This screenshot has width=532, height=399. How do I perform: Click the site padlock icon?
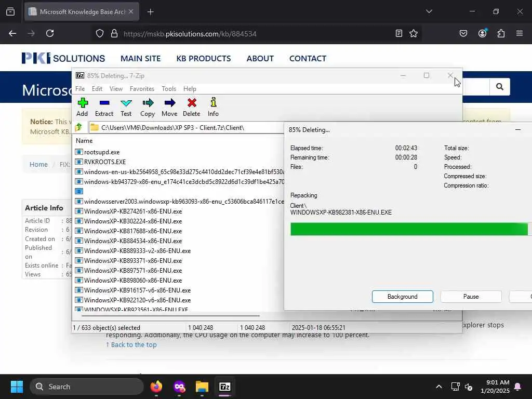(x=114, y=33)
